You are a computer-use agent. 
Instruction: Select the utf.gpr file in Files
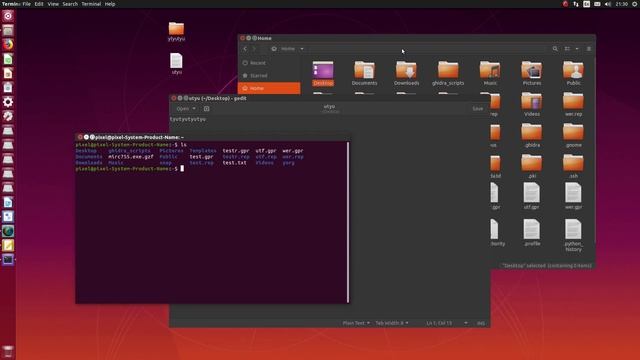coord(532,196)
